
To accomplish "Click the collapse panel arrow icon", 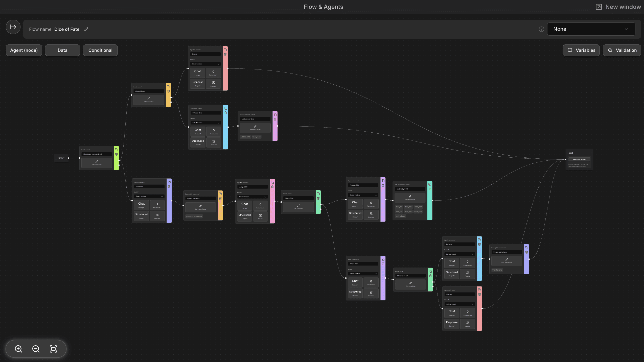I will point(13,27).
